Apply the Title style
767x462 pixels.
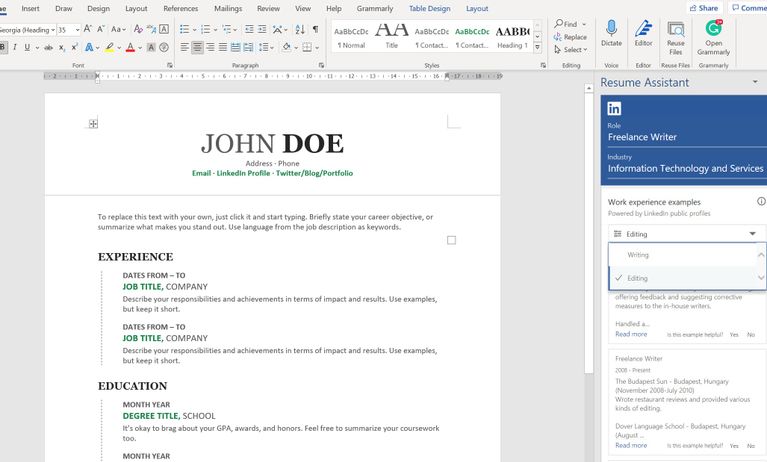pos(392,35)
